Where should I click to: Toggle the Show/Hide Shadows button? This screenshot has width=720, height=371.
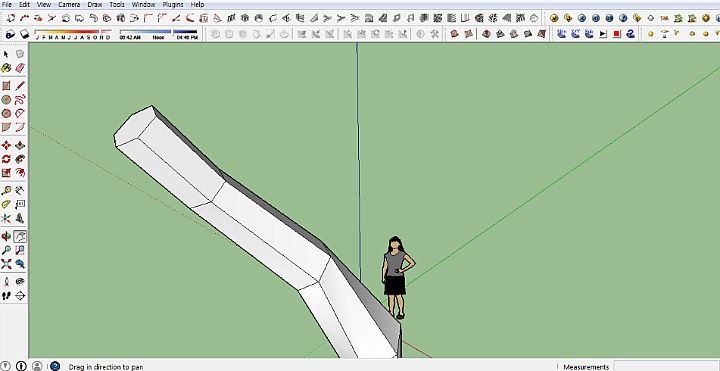pos(24,34)
